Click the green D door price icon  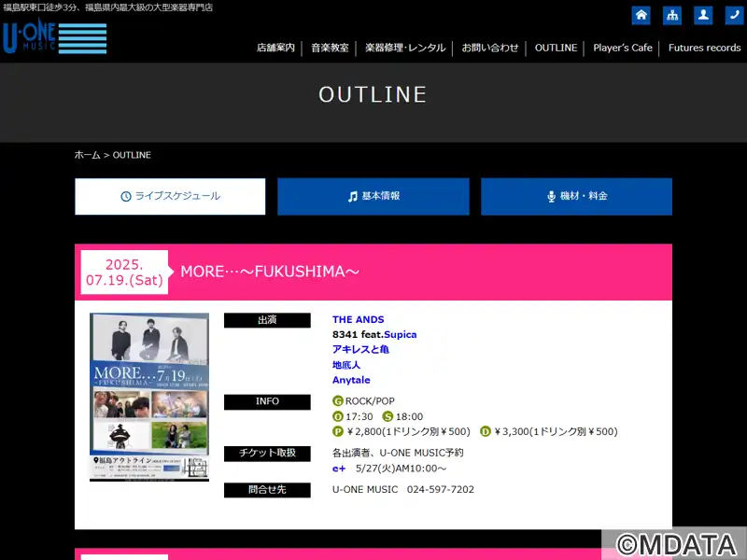tap(486, 431)
